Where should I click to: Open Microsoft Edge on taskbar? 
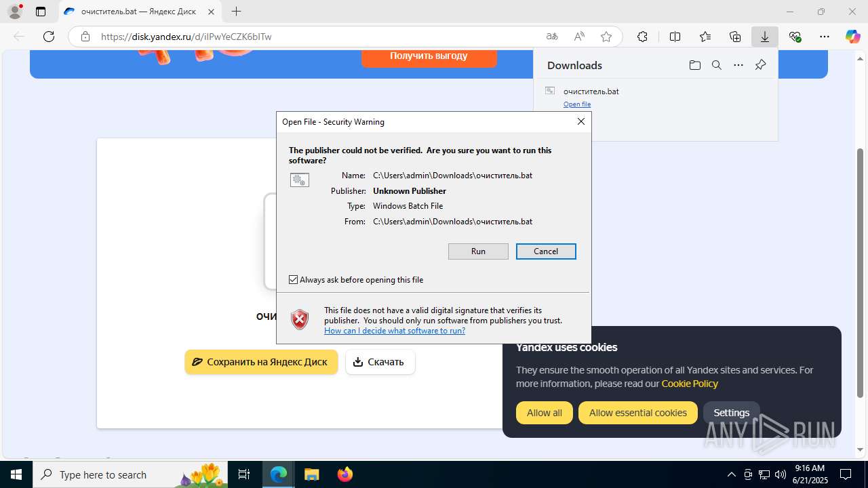click(x=279, y=474)
